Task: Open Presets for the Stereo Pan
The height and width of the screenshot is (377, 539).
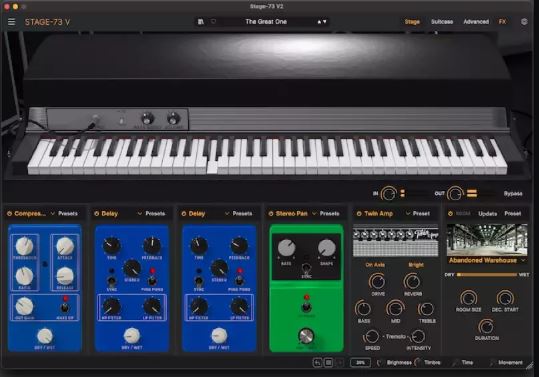Action: [330, 214]
